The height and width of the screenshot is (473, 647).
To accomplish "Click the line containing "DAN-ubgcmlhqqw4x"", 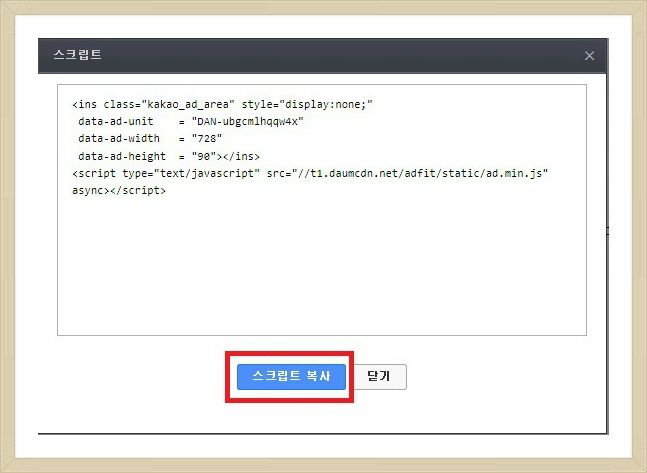I will 191,121.
